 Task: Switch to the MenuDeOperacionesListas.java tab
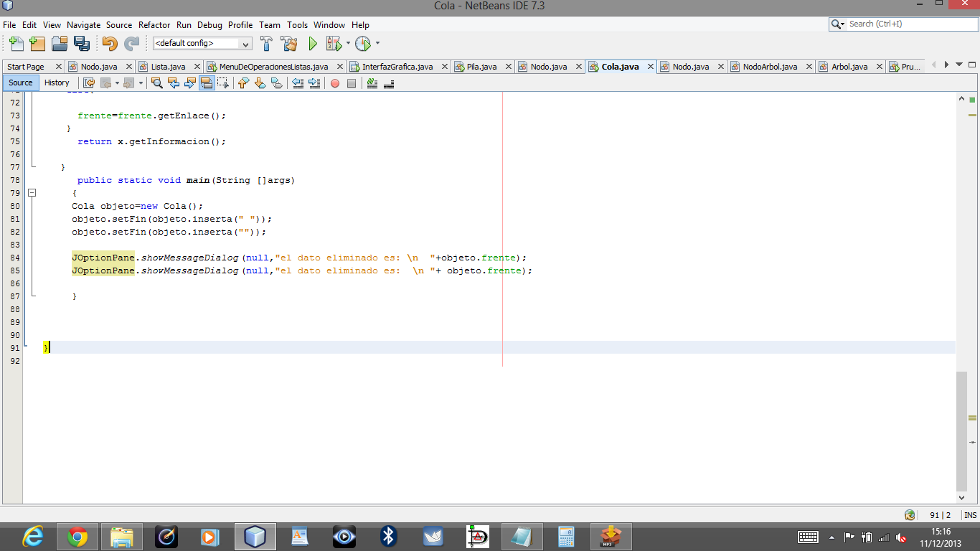[x=273, y=67]
